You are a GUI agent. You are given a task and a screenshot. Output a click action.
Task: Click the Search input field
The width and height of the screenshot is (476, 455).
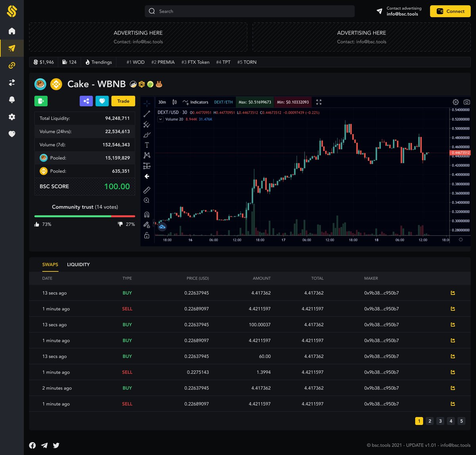pos(250,11)
